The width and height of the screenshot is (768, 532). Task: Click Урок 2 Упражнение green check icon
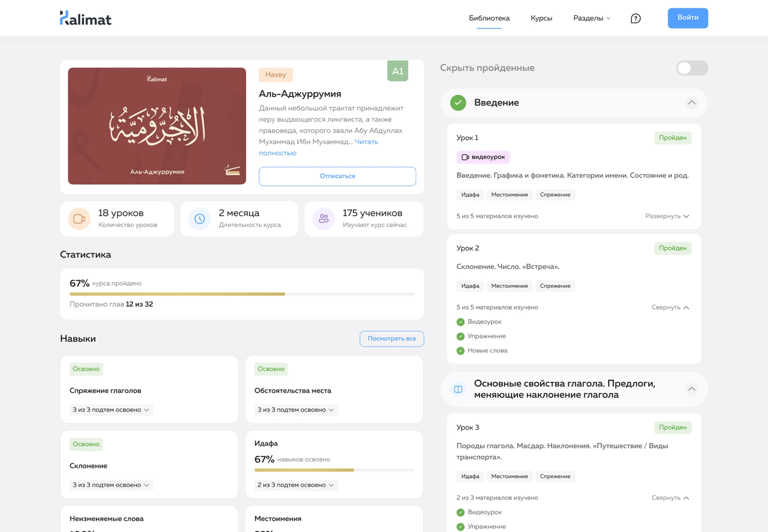[x=460, y=336]
